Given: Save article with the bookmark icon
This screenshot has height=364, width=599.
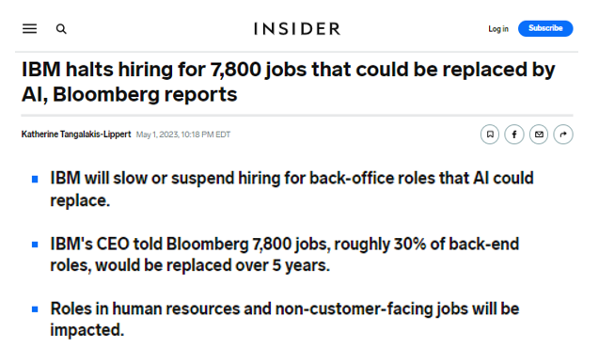Looking at the screenshot, I should 490,135.
